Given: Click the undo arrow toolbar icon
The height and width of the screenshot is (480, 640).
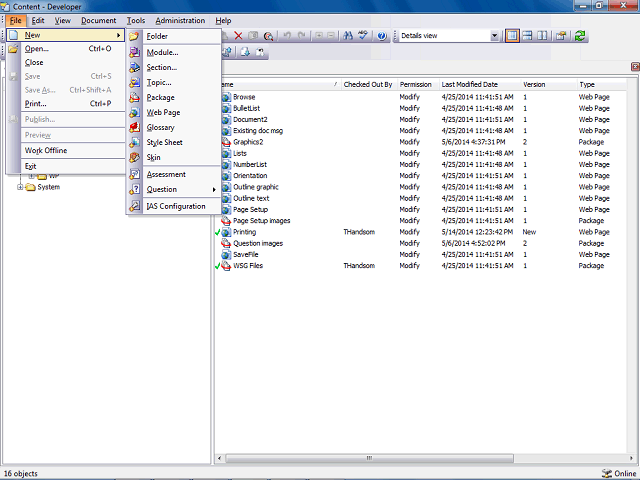Looking at the screenshot, I should pos(287,36).
